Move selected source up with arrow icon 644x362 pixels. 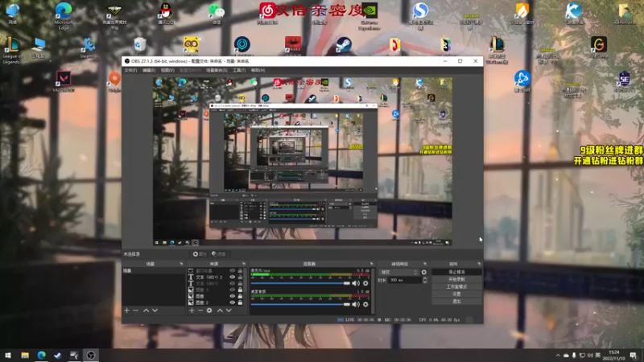coord(220,311)
